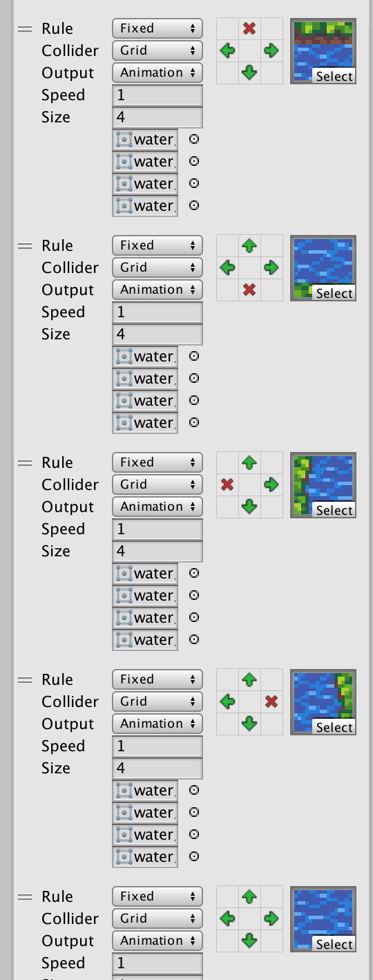Open the second rule's Grid collider dropdown

[157, 267]
